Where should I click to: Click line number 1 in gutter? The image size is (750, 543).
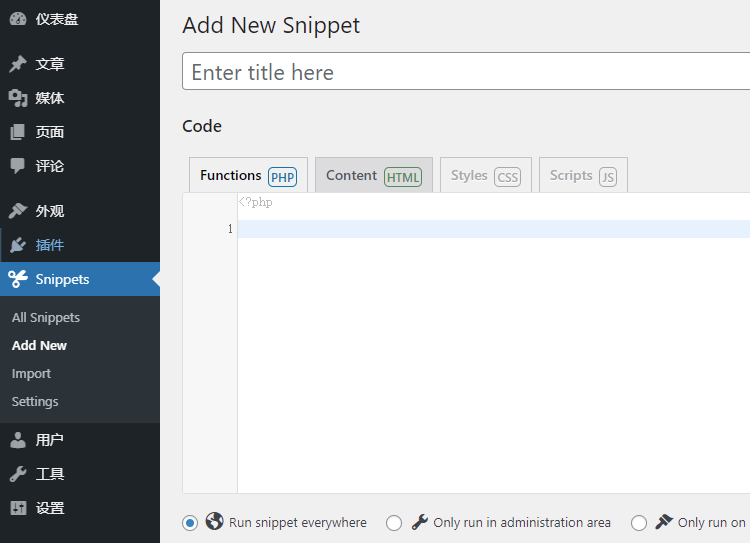click(x=230, y=229)
